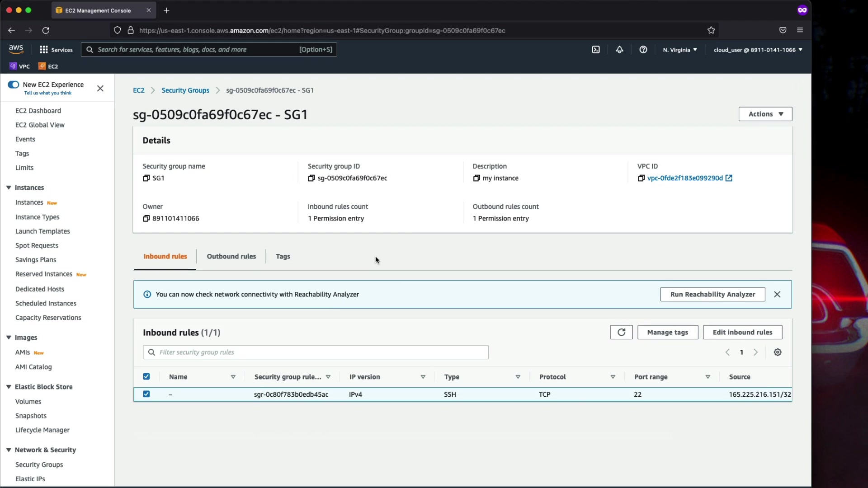Deselect the SSH rule row checkbox
The image size is (868, 488).
[x=146, y=394]
